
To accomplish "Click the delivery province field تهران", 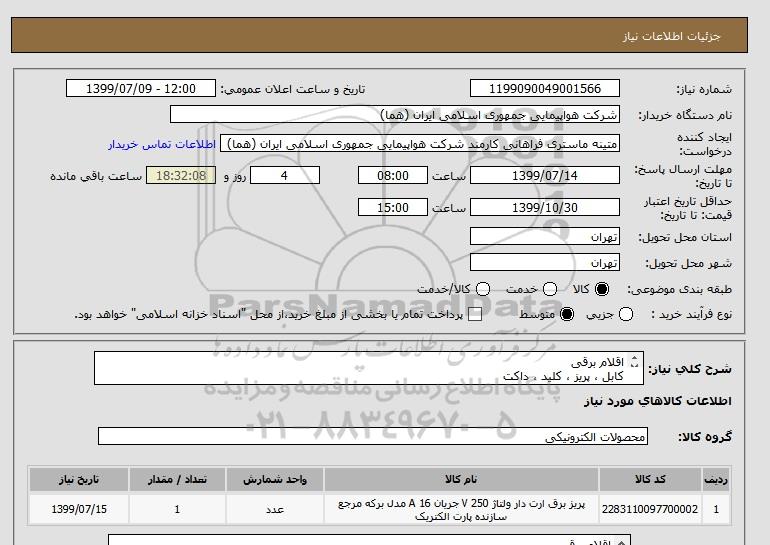I will (x=545, y=237).
